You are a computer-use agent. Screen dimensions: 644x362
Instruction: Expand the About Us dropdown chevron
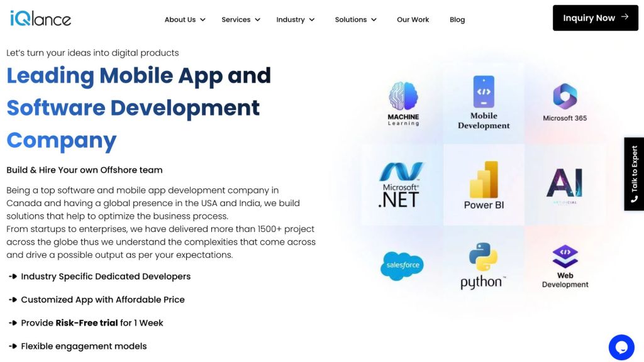point(203,19)
